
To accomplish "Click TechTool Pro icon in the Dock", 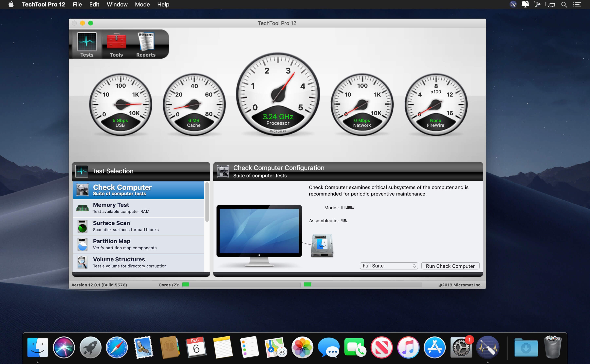I will (x=488, y=347).
